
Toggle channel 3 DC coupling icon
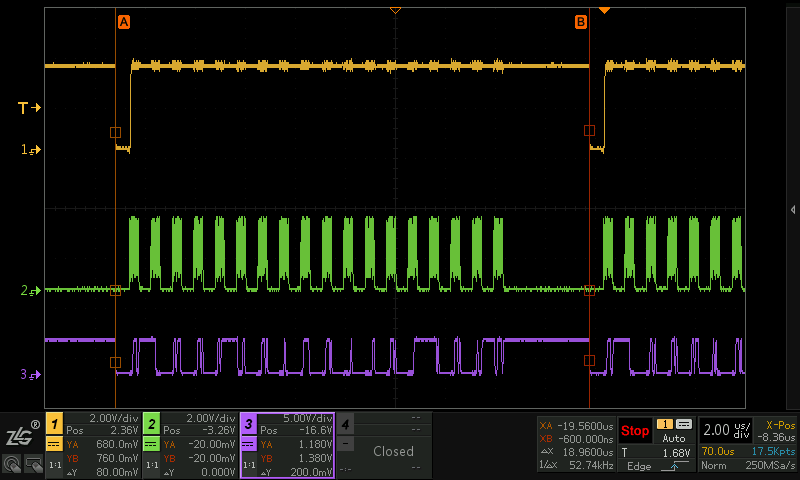(x=248, y=444)
